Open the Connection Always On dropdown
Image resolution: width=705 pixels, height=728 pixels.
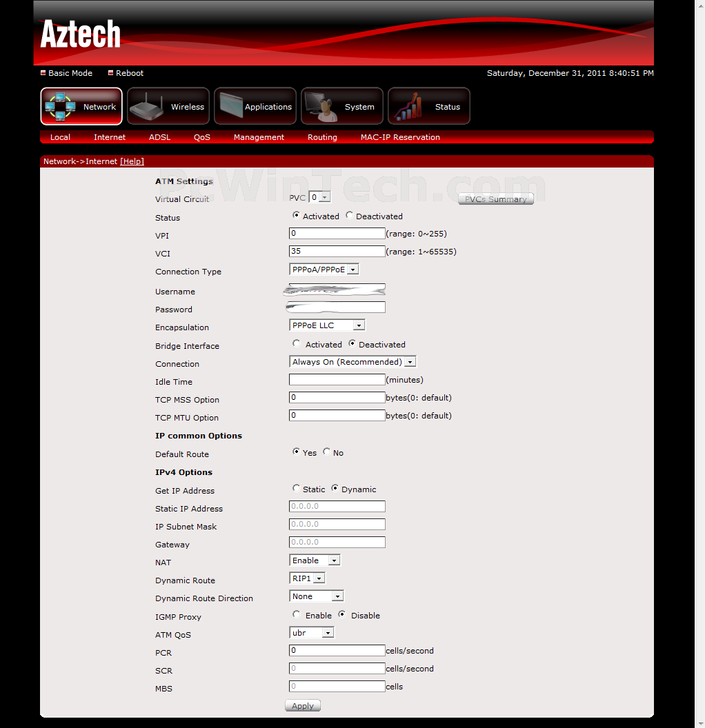tap(352, 362)
